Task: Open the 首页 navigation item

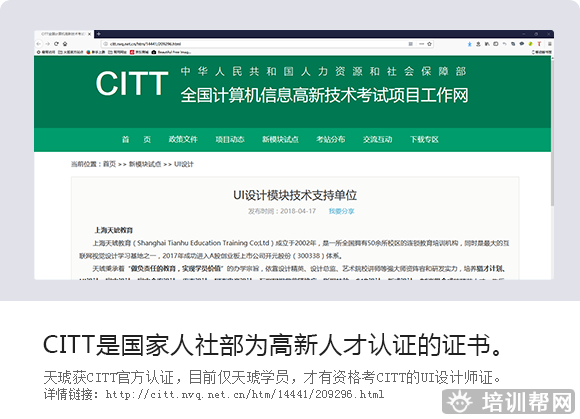Action: (136, 139)
